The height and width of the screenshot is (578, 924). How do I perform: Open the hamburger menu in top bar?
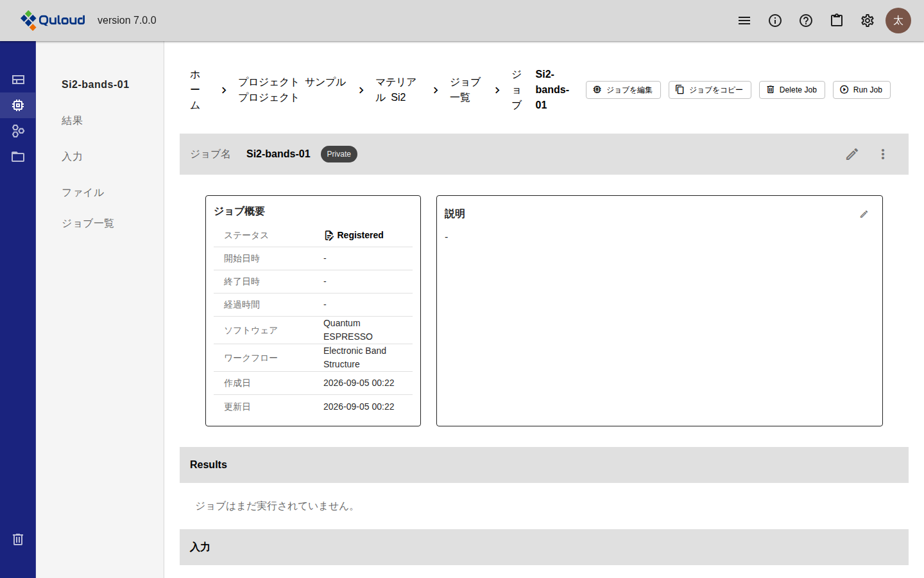tap(744, 21)
